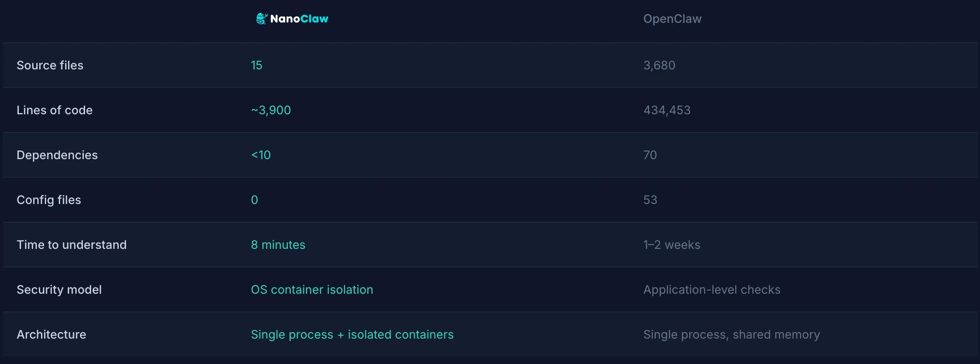Click NanoClaw's source files value 15

click(256, 65)
